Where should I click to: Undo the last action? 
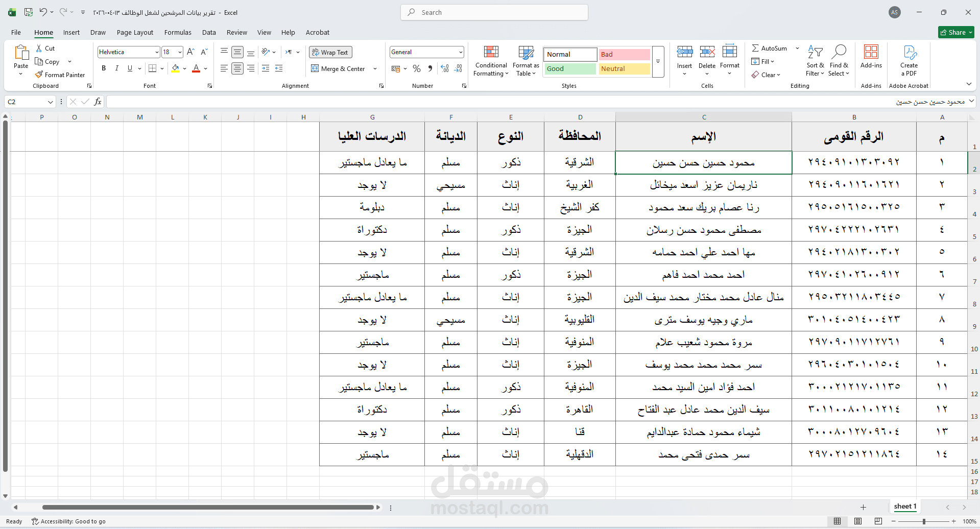pos(43,12)
